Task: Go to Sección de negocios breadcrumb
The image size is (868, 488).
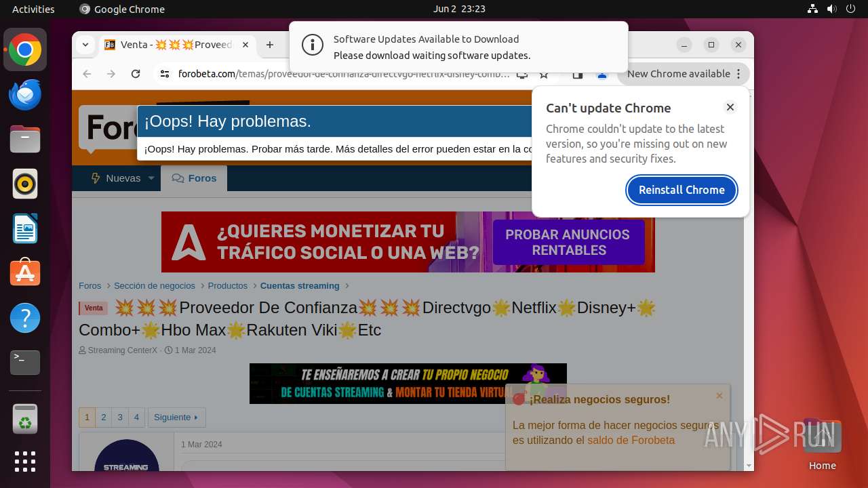Action: click(x=155, y=286)
